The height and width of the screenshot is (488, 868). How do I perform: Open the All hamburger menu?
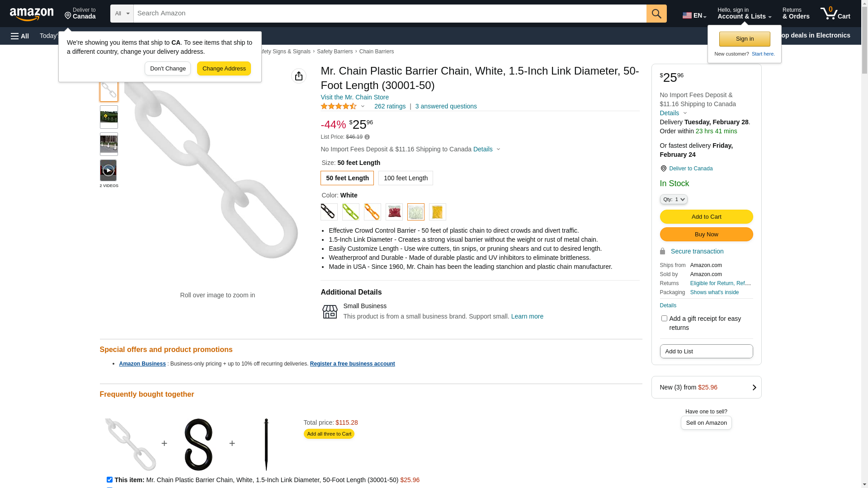(20, 36)
